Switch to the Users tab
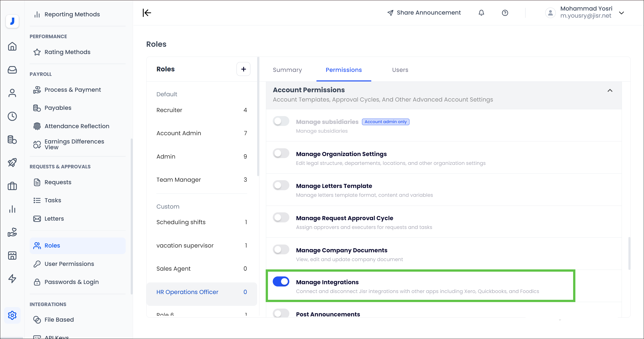 tap(400, 70)
